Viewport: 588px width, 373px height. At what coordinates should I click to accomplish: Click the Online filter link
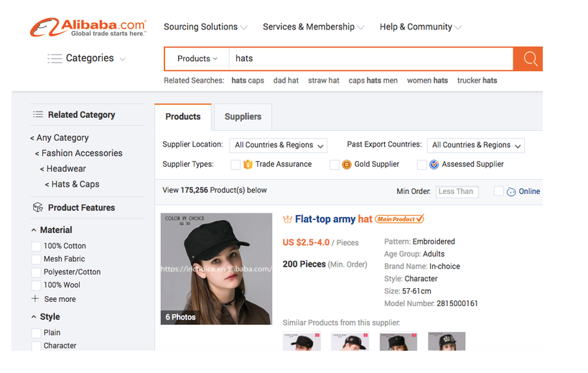(x=529, y=191)
